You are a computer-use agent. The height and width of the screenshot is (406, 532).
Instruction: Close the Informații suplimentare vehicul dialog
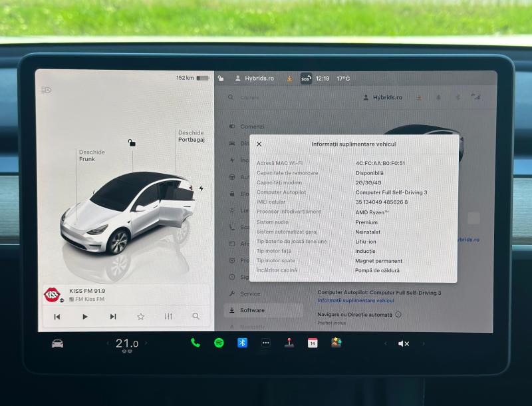(x=259, y=144)
